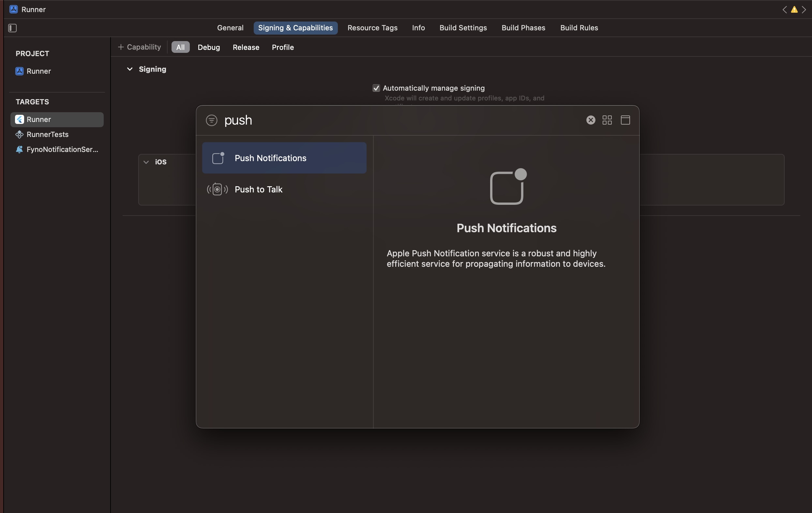The height and width of the screenshot is (513, 812).
Task: Clear the capability search text
Action: point(591,120)
